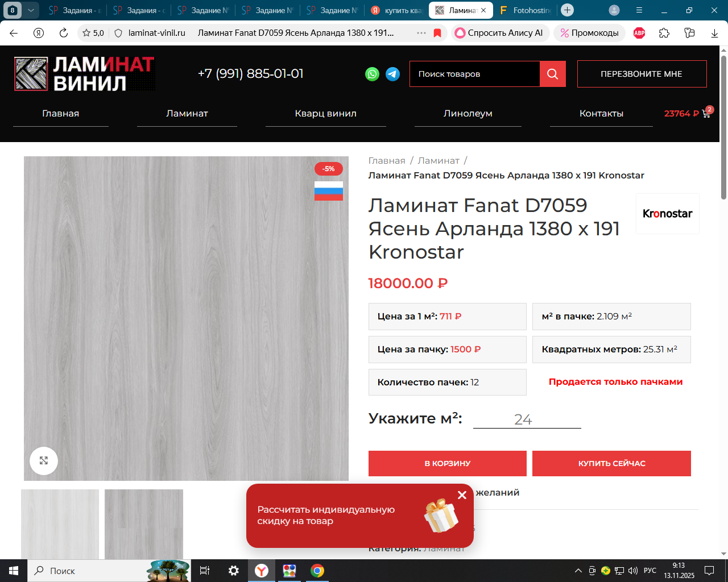Open the Главная navigation menu item
The height and width of the screenshot is (582, 728).
[x=61, y=113]
